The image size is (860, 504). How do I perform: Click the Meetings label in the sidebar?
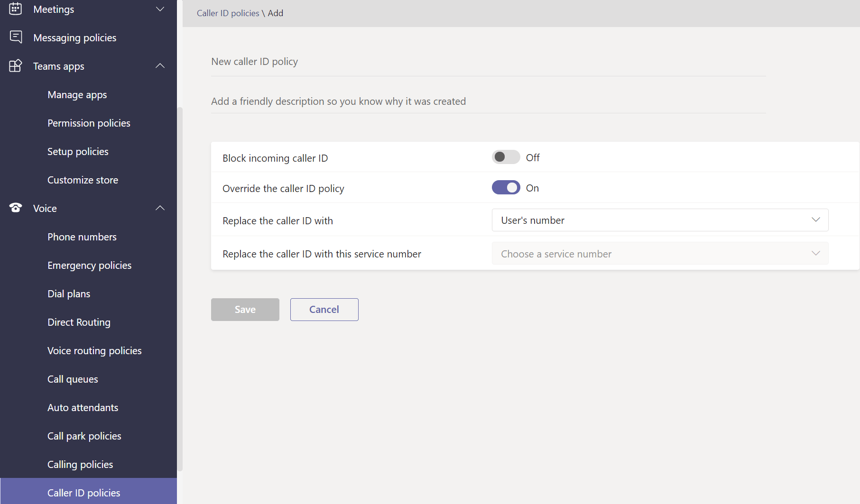(54, 9)
